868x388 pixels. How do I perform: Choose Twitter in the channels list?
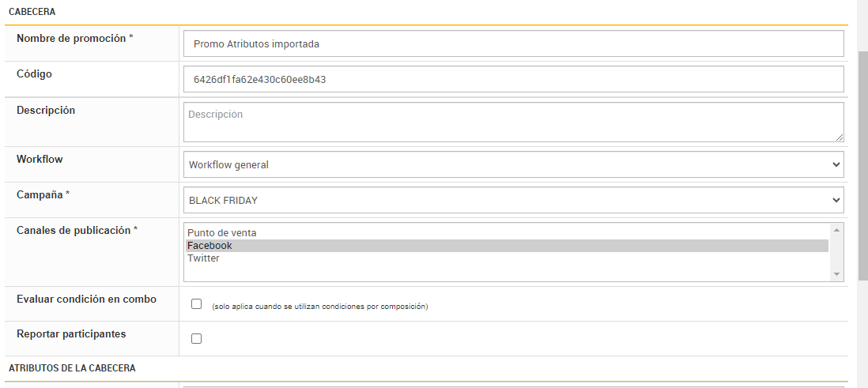204,258
